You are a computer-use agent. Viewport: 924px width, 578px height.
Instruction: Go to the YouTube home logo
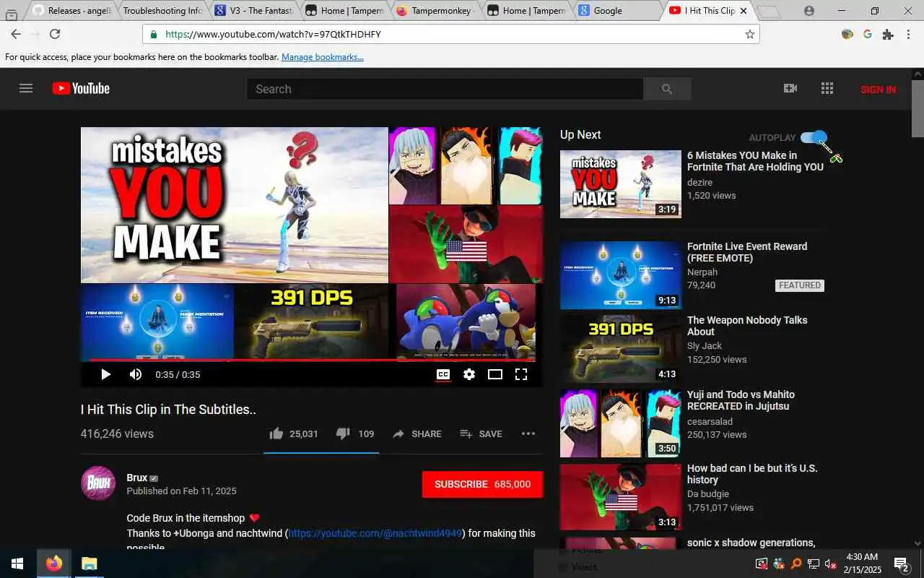pyautogui.click(x=81, y=89)
